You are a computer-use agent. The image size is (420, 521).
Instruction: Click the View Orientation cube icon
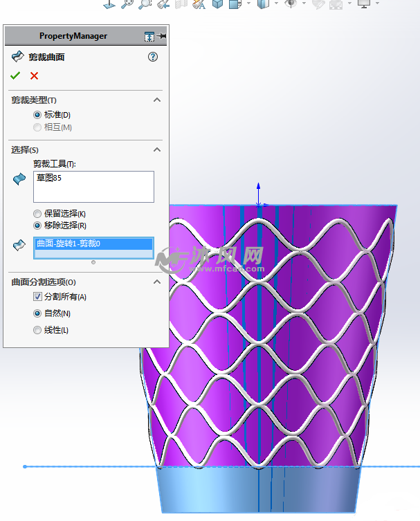coord(218,4)
